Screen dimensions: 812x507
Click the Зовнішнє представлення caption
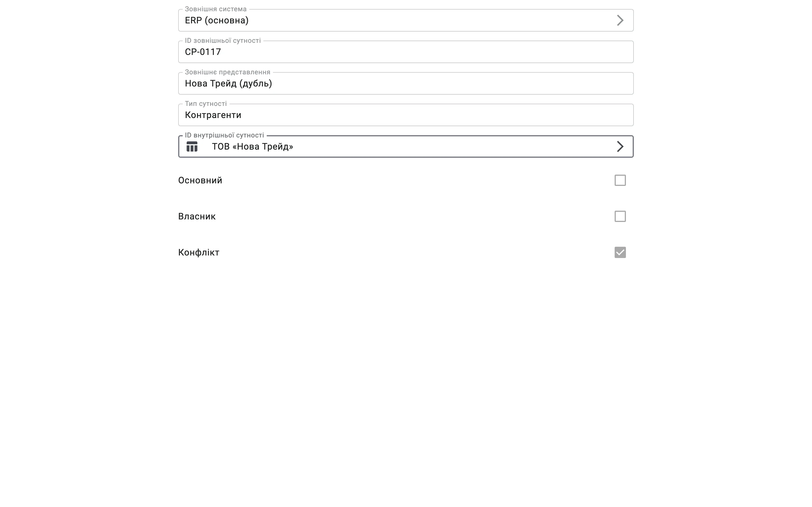pyautogui.click(x=228, y=72)
